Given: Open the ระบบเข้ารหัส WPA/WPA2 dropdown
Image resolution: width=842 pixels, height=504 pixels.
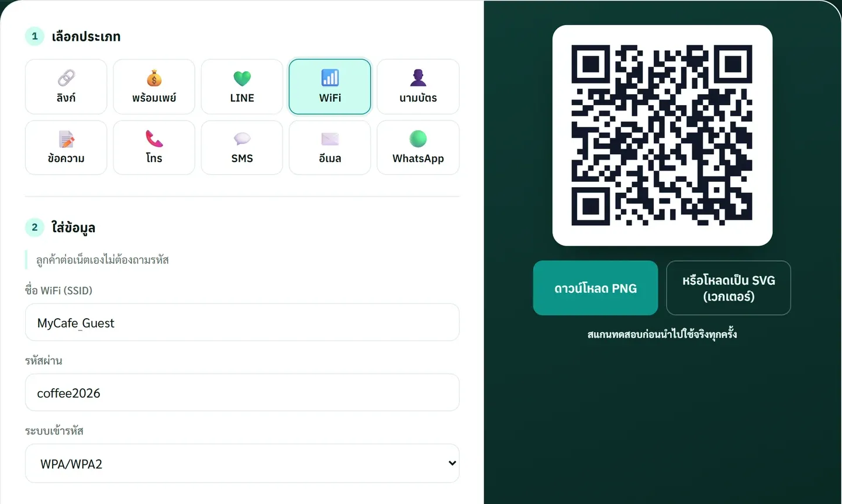Looking at the screenshot, I should coord(242,463).
